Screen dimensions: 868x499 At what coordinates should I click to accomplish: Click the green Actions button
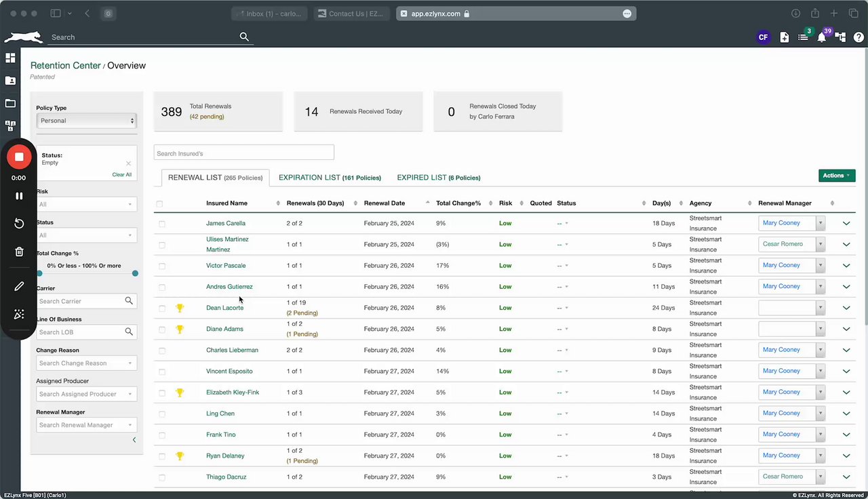836,176
